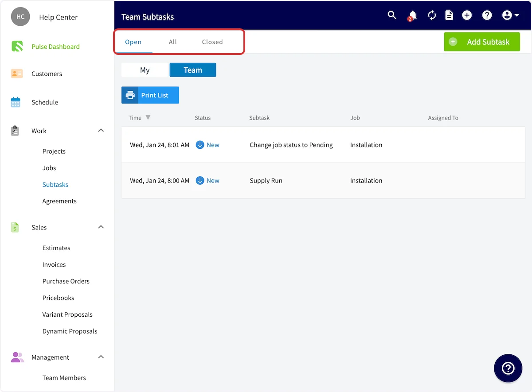
Task: Open 'Change job status to Pending' subtask
Action: 291,145
